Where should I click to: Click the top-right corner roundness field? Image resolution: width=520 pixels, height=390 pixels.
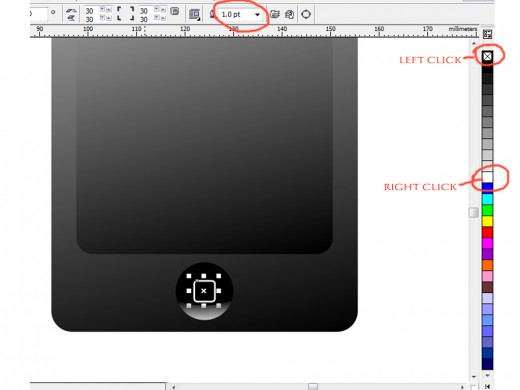click(x=144, y=11)
